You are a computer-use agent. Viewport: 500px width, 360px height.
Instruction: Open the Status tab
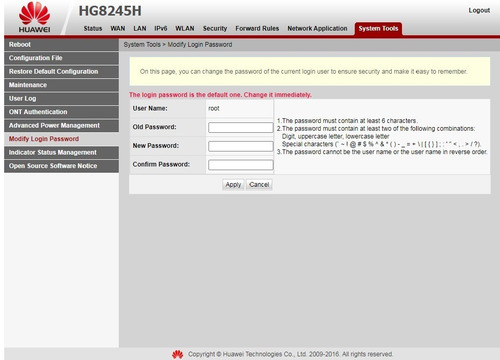coord(93,28)
